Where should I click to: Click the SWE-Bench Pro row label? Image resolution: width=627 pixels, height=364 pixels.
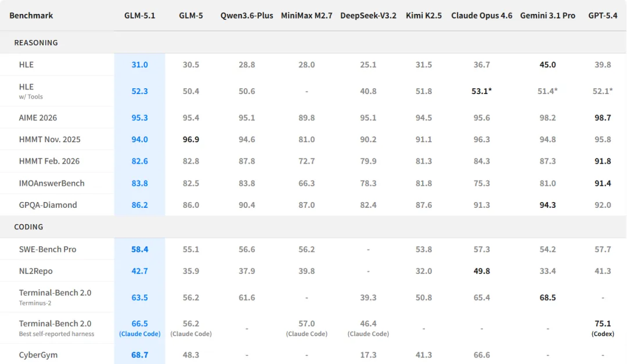(48, 249)
